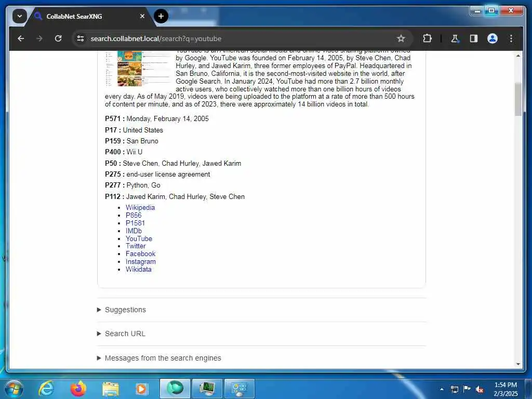The height and width of the screenshot is (399, 532).
Task: Bookmark this page with the star icon
Action: click(401, 38)
